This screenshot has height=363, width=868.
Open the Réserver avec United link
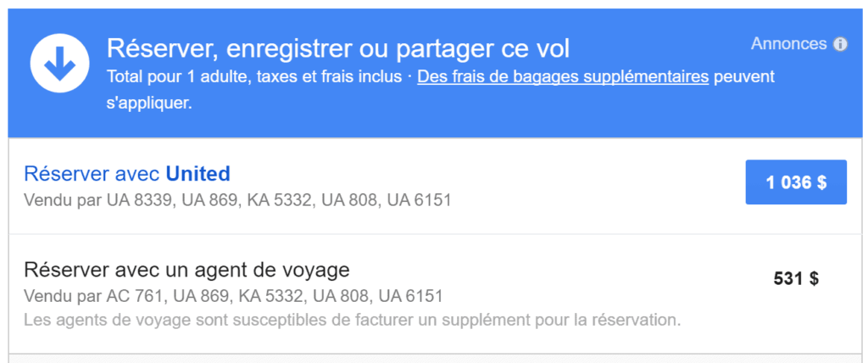pos(127,174)
